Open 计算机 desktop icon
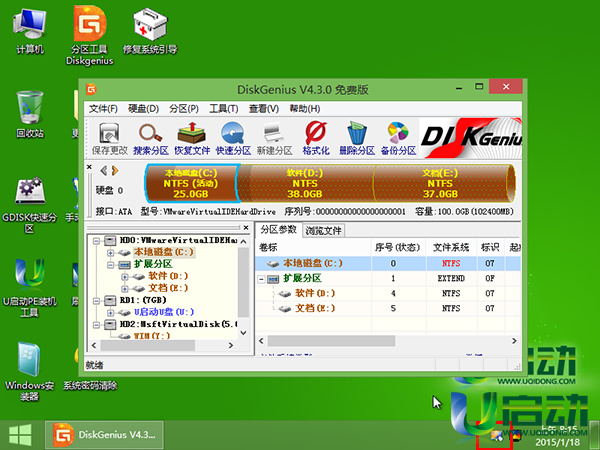The width and height of the screenshot is (600, 450). (x=30, y=32)
